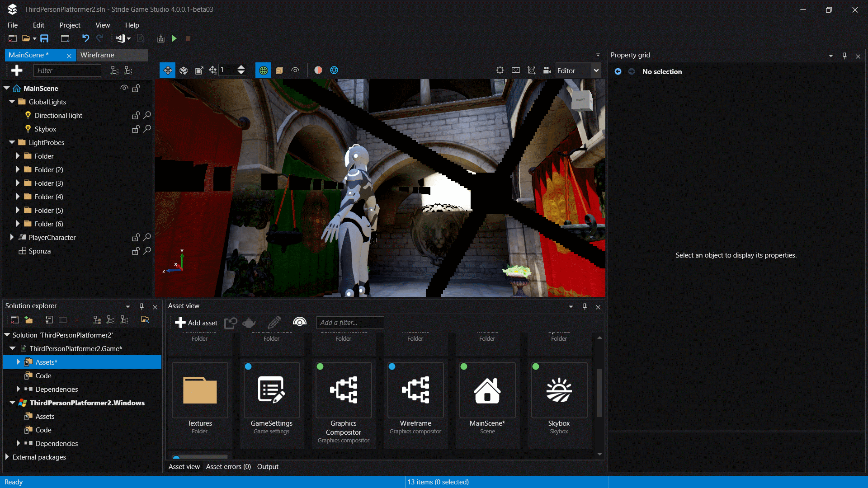Screen dimensions: 868x488
Task: Increase the snap value with up arrow
Action: click(x=241, y=67)
